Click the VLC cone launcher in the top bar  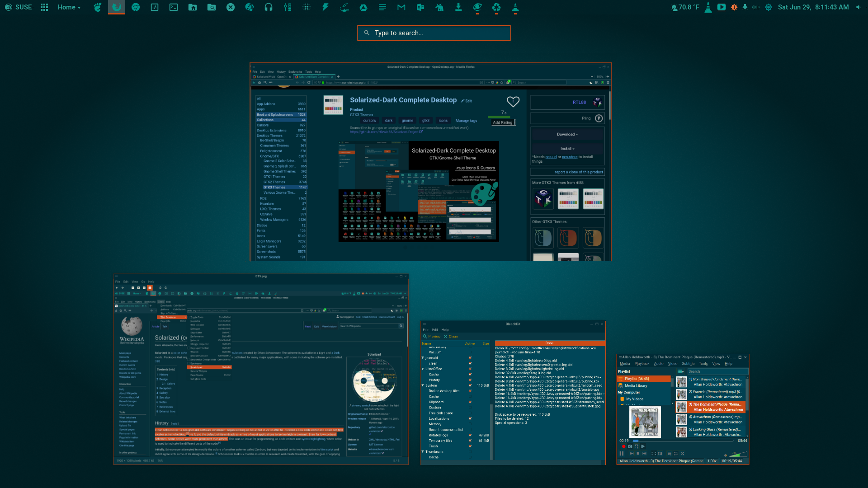pyautogui.click(x=515, y=7)
